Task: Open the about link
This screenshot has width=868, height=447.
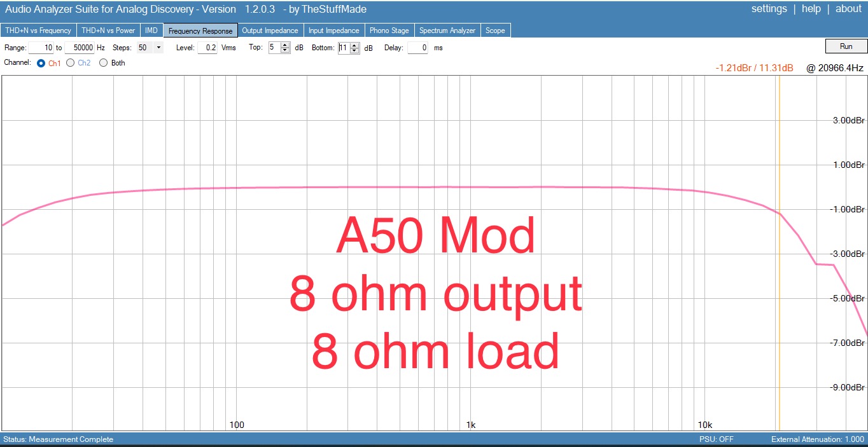Action: click(848, 9)
